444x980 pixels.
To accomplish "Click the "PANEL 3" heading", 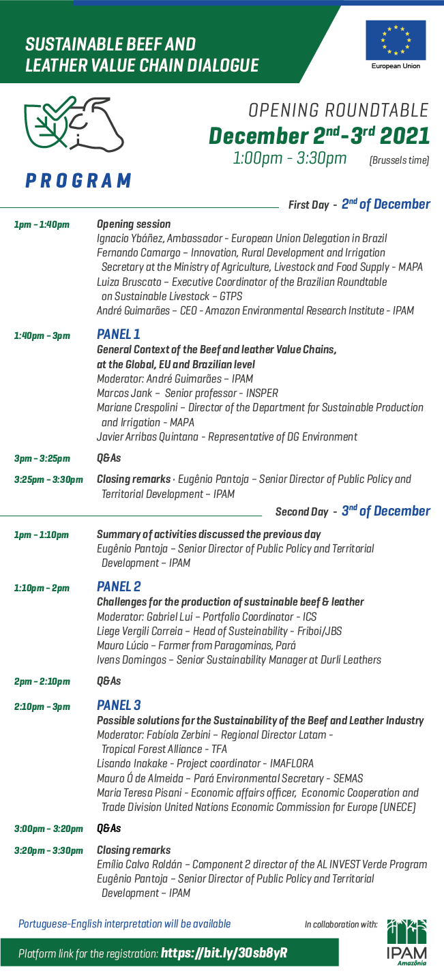I will tap(119, 704).
